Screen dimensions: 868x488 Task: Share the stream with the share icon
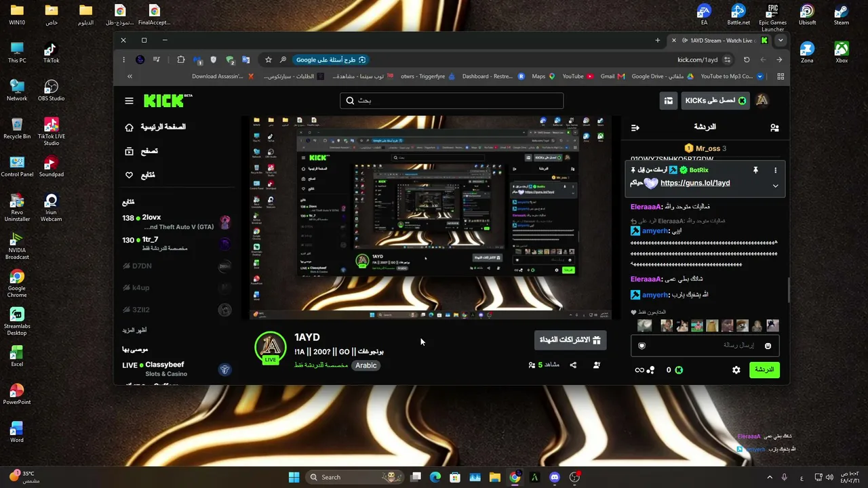[573, 365]
